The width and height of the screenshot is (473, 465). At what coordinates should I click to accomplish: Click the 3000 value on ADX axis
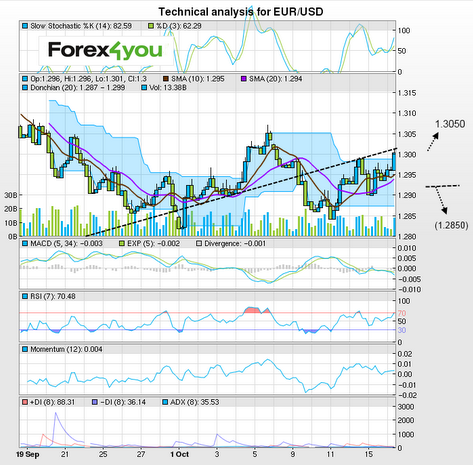click(x=406, y=407)
